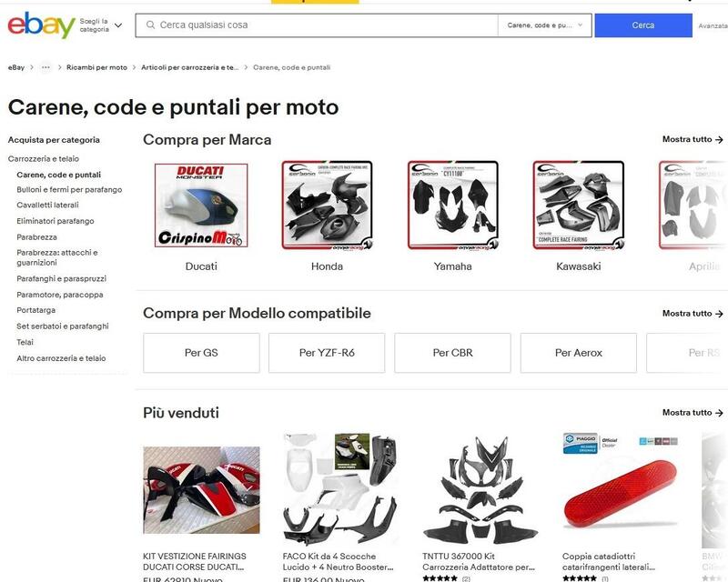Show all Più venduti items

(693, 413)
